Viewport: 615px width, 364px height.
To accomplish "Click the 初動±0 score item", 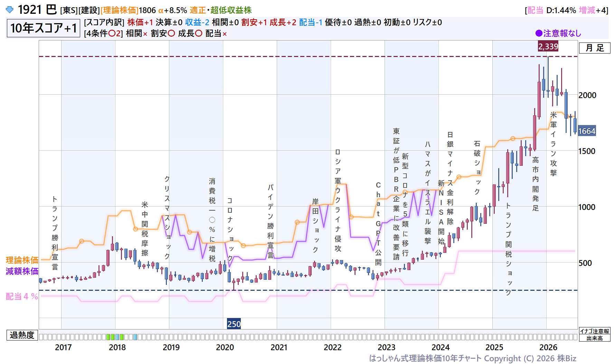I will [397, 22].
